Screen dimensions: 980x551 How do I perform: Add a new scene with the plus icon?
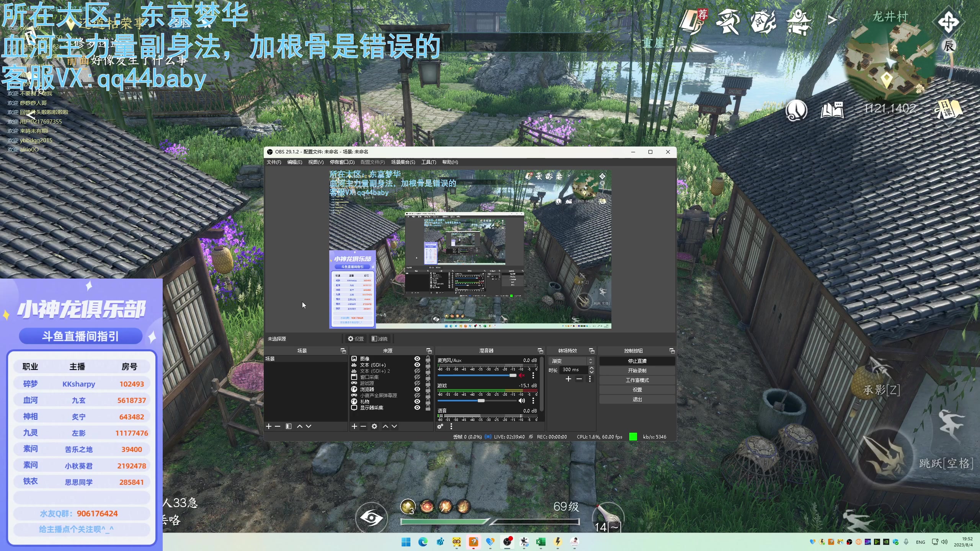point(269,426)
